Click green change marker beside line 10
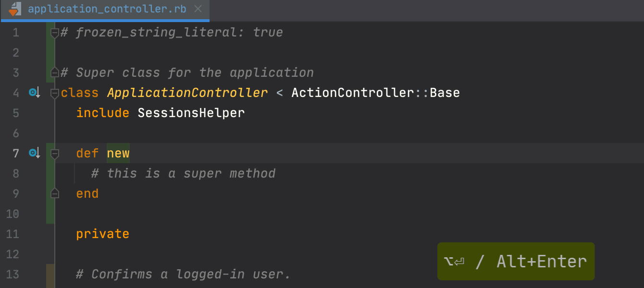The height and width of the screenshot is (288, 644). tap(50, 214)
